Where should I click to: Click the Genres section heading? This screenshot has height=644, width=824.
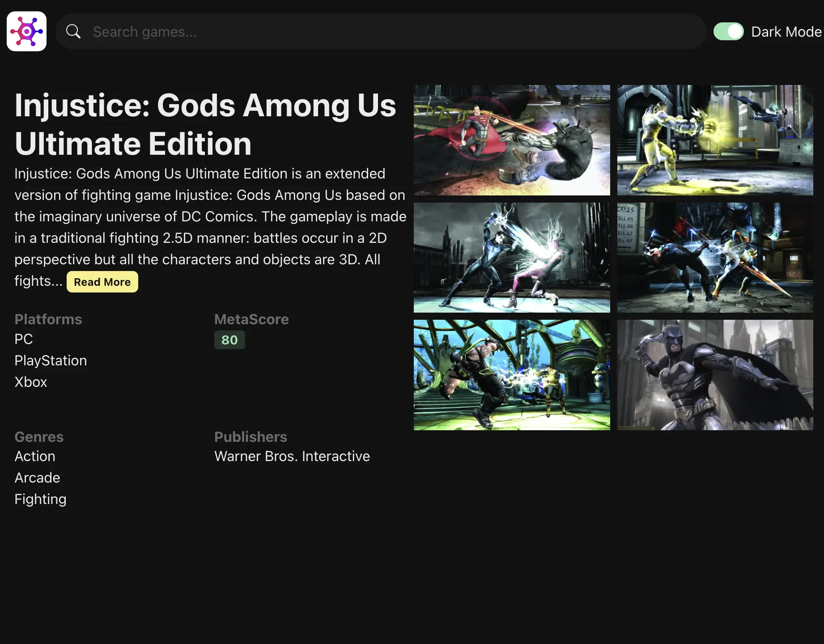39,437
